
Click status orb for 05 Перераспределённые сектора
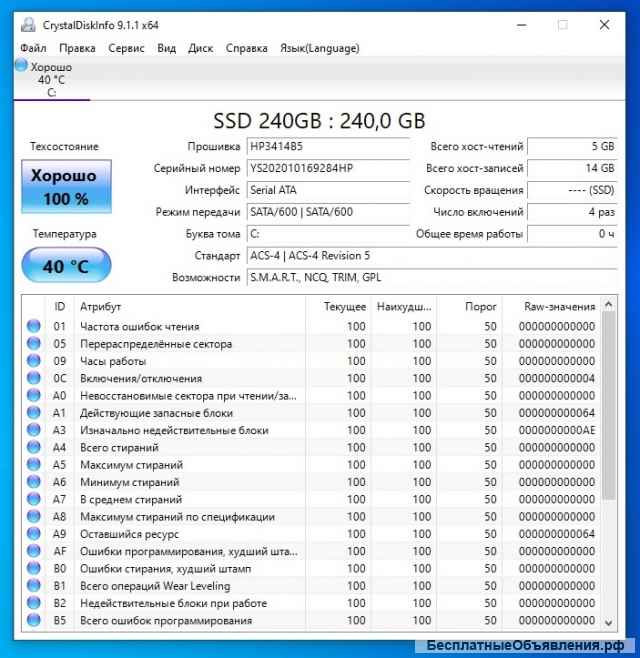pos(34,343)
